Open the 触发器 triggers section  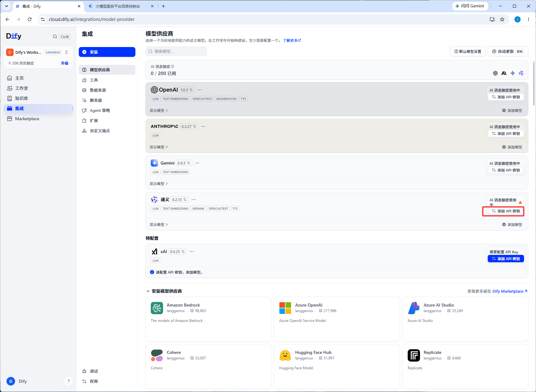[x=107, y=100]
